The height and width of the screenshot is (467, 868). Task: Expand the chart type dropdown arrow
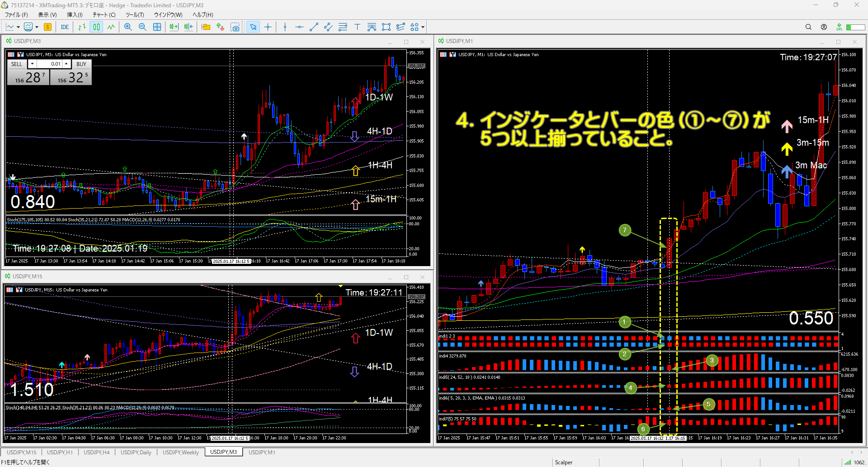coord(18,27)
